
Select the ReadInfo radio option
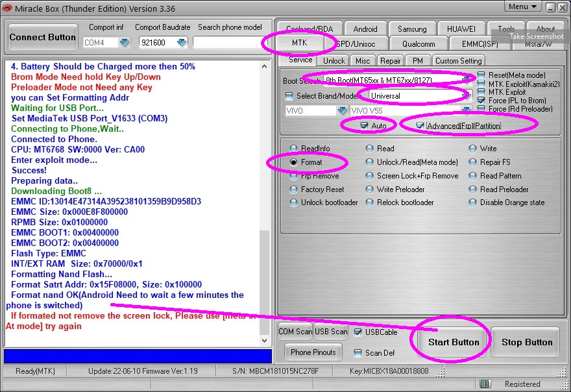(293, 148)
